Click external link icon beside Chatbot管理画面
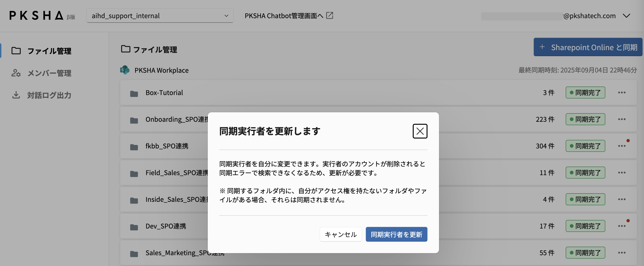 tap(330, 15)
